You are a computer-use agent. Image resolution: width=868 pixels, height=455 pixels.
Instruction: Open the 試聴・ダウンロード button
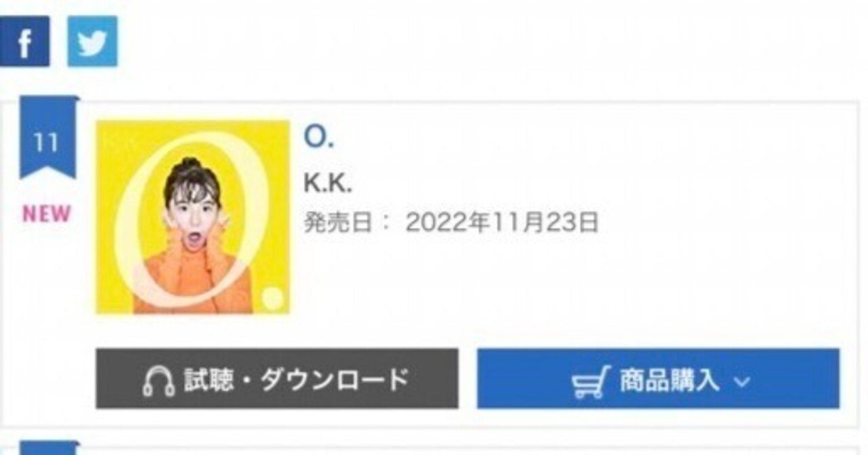tap(277, 378)
